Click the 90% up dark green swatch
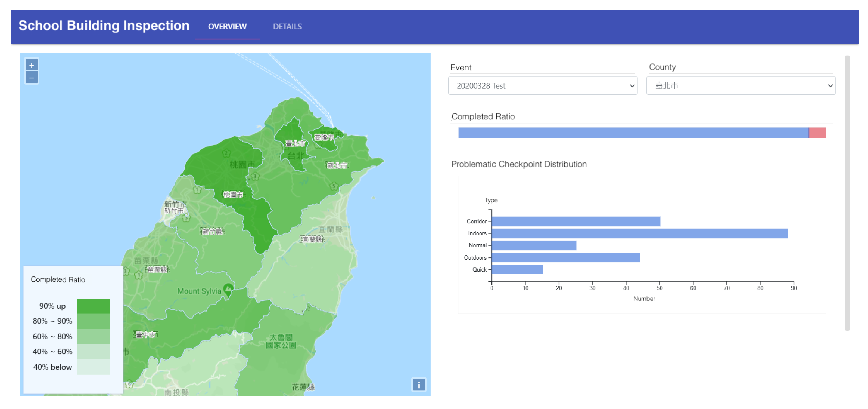The width and height of the screenshot is (868, 409). (93, 306)
